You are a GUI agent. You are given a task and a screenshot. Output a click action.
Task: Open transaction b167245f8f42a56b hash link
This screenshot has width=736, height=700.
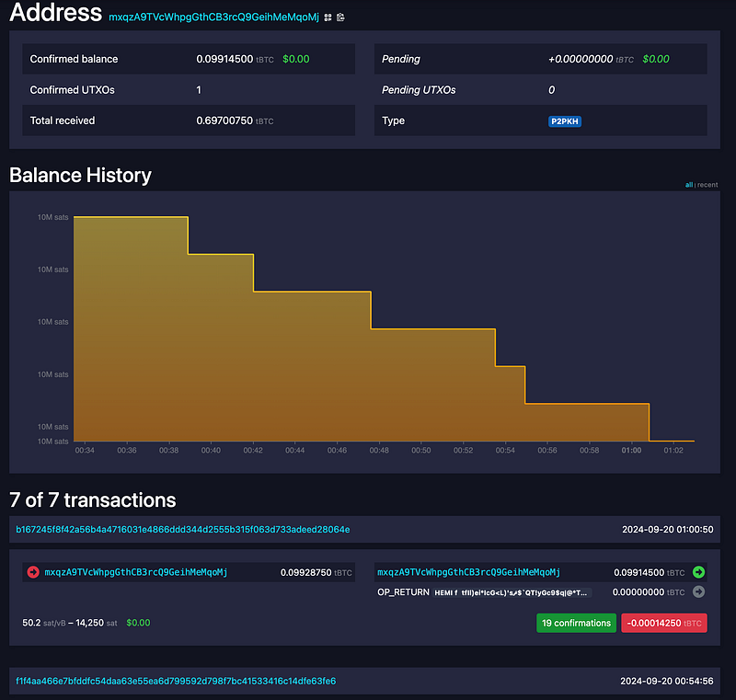pyautogui.click(x=182, y=529)
